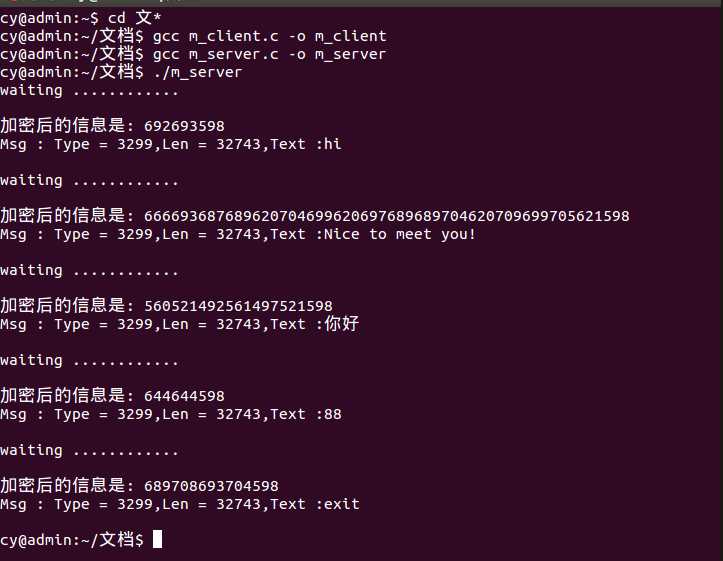Click the encrypted number 689708693704598

[x=211, y=486]
